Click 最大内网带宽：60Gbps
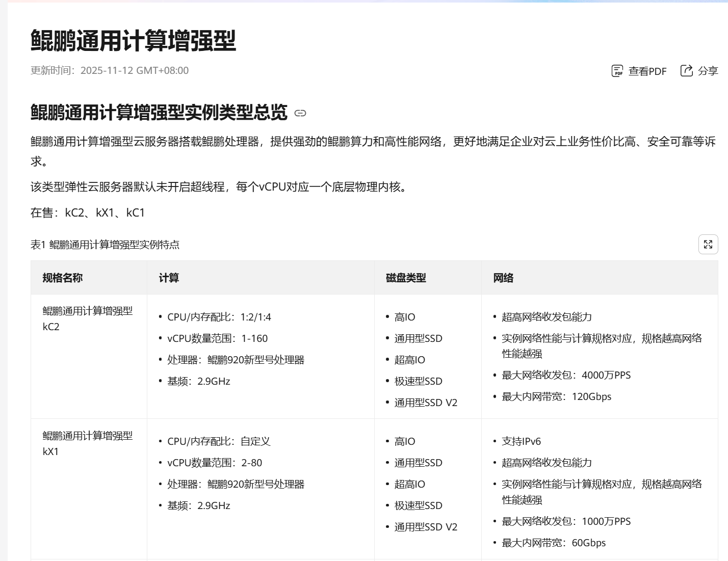 (554, 543)
